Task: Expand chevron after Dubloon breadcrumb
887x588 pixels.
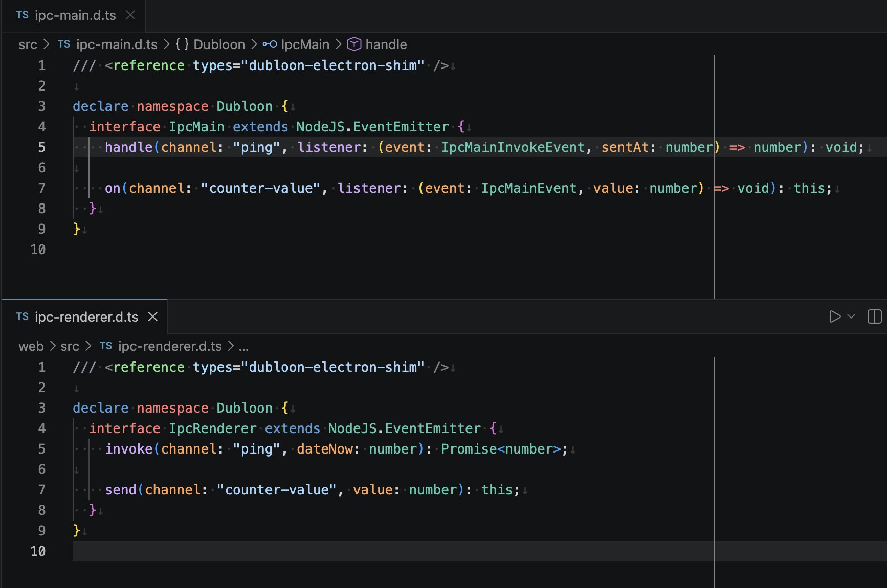Action: click(254, 44)
